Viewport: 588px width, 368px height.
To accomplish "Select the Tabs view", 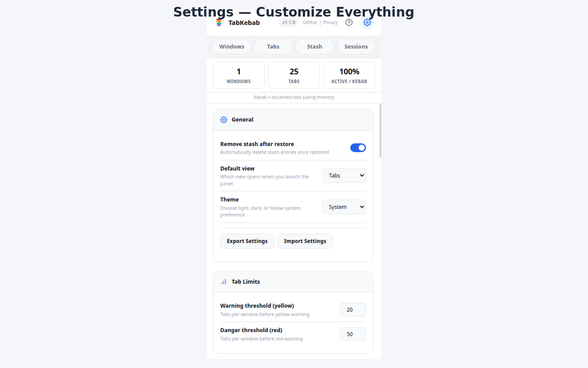I will (x=273, y=46).
